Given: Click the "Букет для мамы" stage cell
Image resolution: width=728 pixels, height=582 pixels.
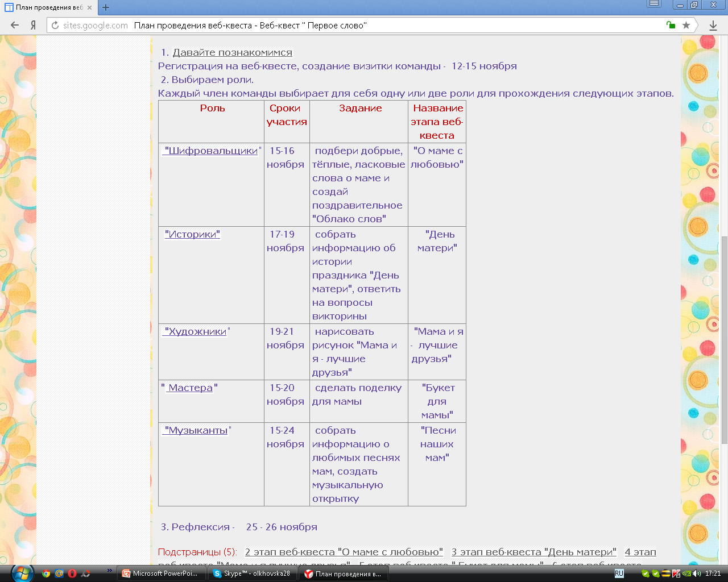Looking at the screenshot, I should (x=437, y=401).
